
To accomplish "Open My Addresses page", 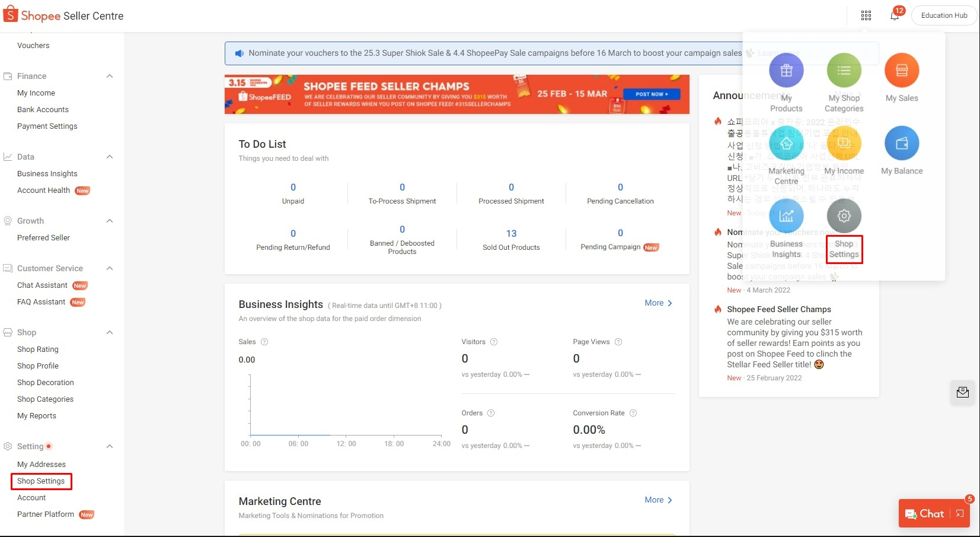I will pyautogui.click(x=42, y=465).
